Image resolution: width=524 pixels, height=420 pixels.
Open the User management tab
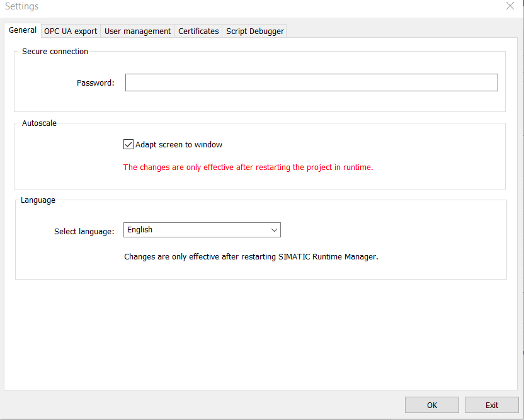137,31
